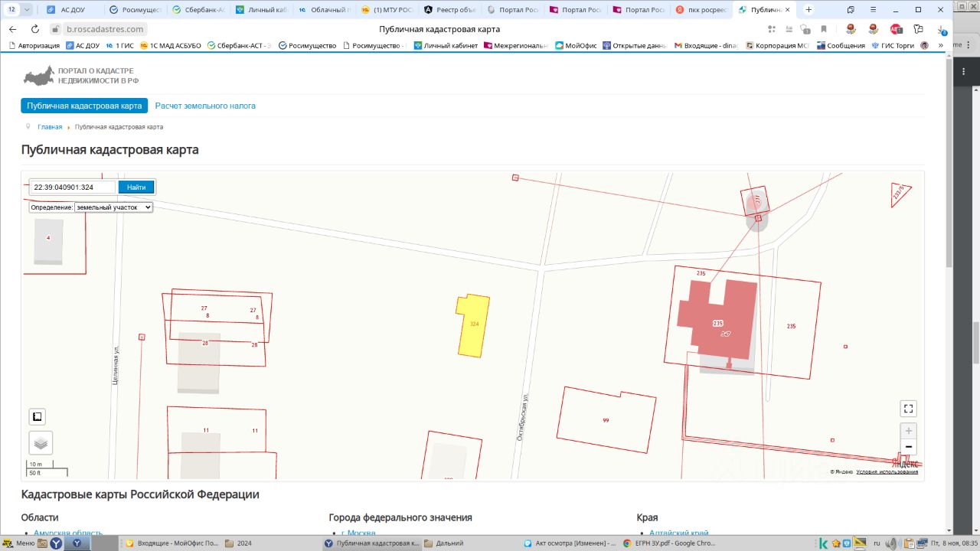The image size is (980, 551).
Task: Go back to the previous page
Action: pos(12,29)
